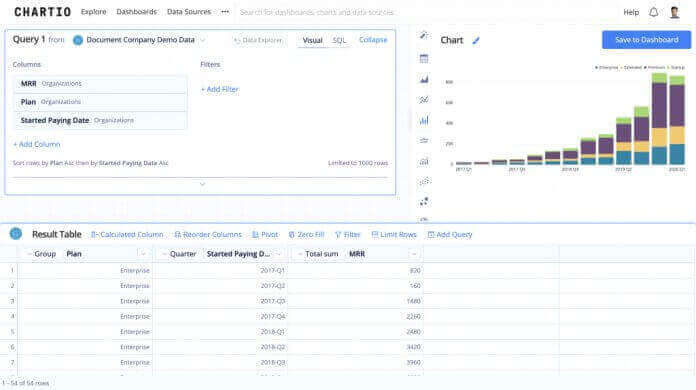Open the Data Sources menu
Viewport: 696px width, 390px height.
[189, 12]
